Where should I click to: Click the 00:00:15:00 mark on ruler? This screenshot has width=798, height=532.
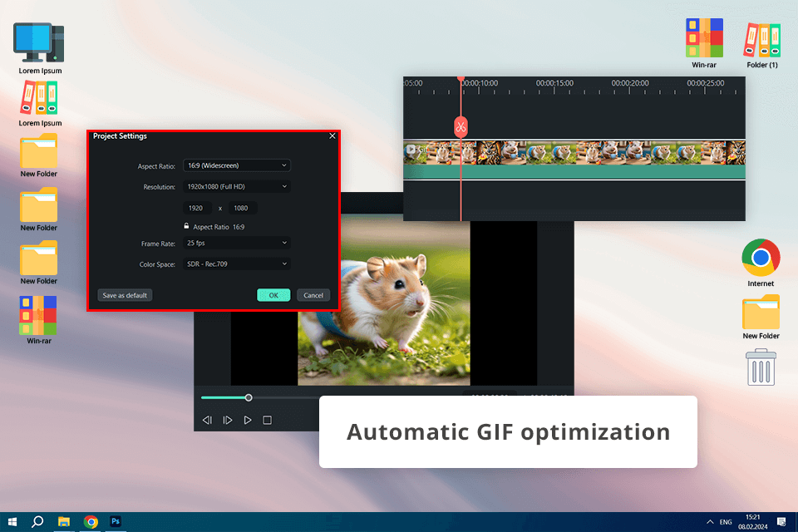[554, 83]
